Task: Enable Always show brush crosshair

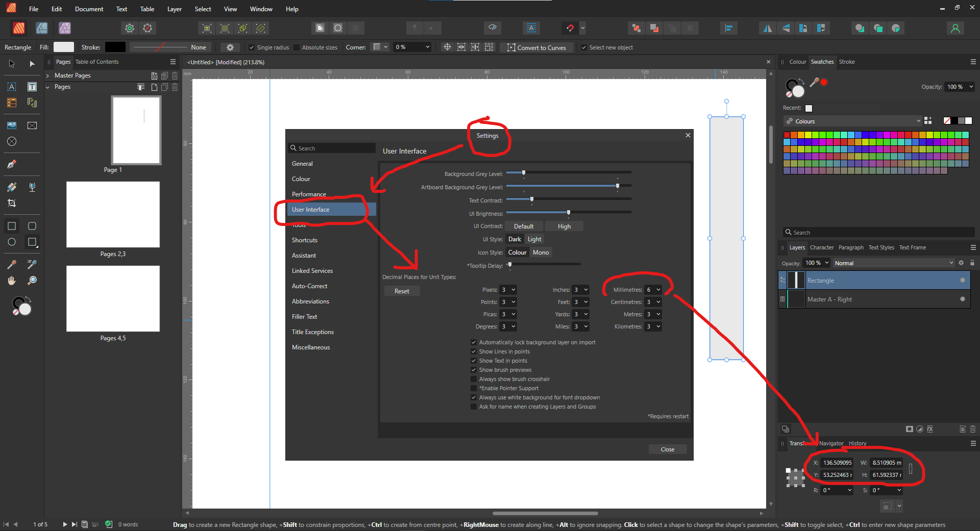Action: coord(474,379)
